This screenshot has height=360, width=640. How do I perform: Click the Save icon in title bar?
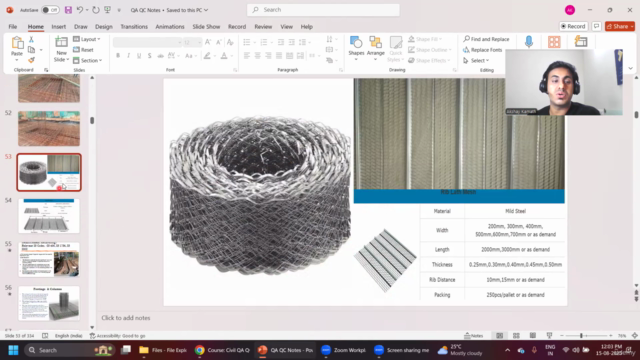point(68,10)
